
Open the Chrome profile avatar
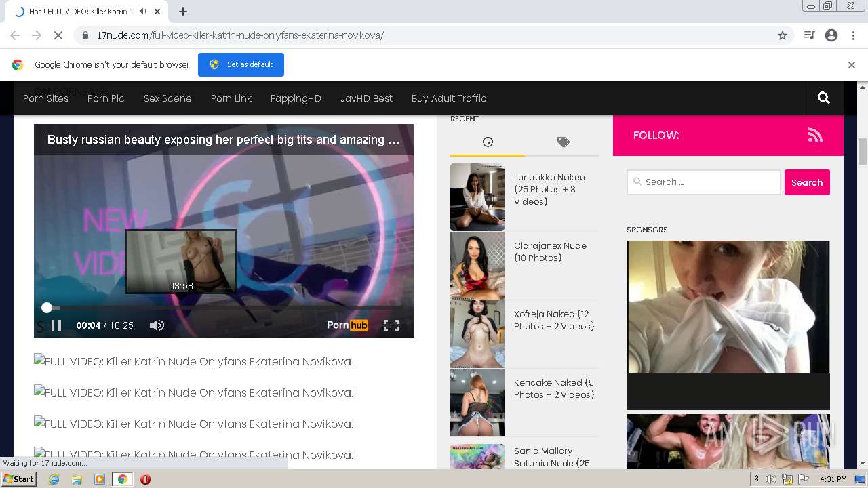click(x=831, y=35)
